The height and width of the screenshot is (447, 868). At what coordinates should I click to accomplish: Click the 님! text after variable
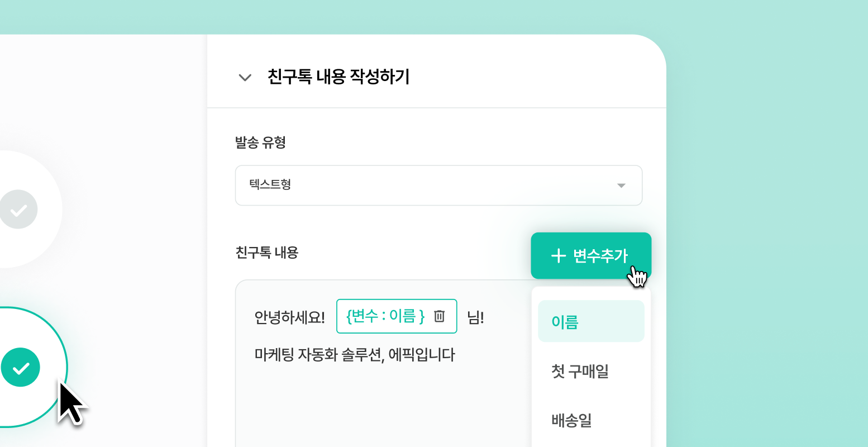(x=475, y=317)
